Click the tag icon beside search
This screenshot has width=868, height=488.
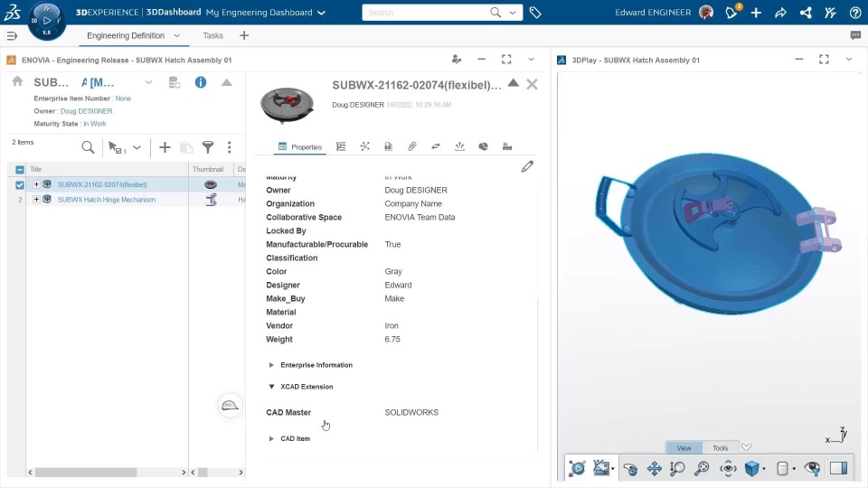pos(534,12)
